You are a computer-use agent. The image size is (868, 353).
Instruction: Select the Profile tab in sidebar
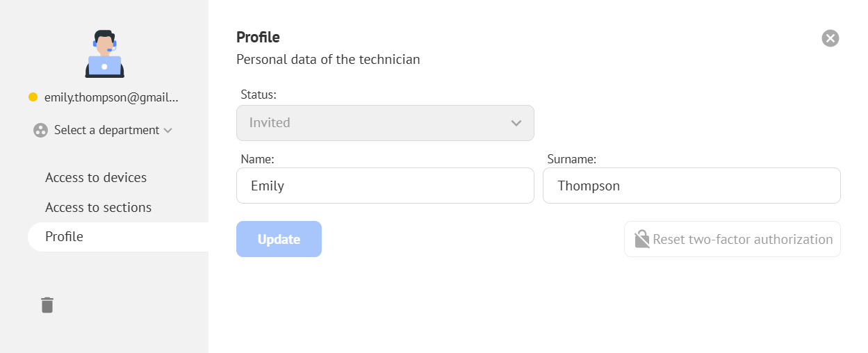click(64, 236)
